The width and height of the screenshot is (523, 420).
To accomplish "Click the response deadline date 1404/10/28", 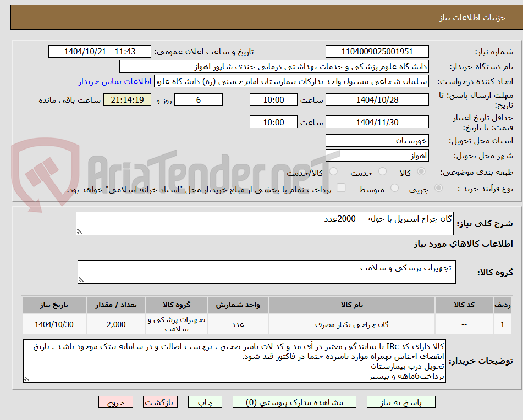I will point(377,100).
